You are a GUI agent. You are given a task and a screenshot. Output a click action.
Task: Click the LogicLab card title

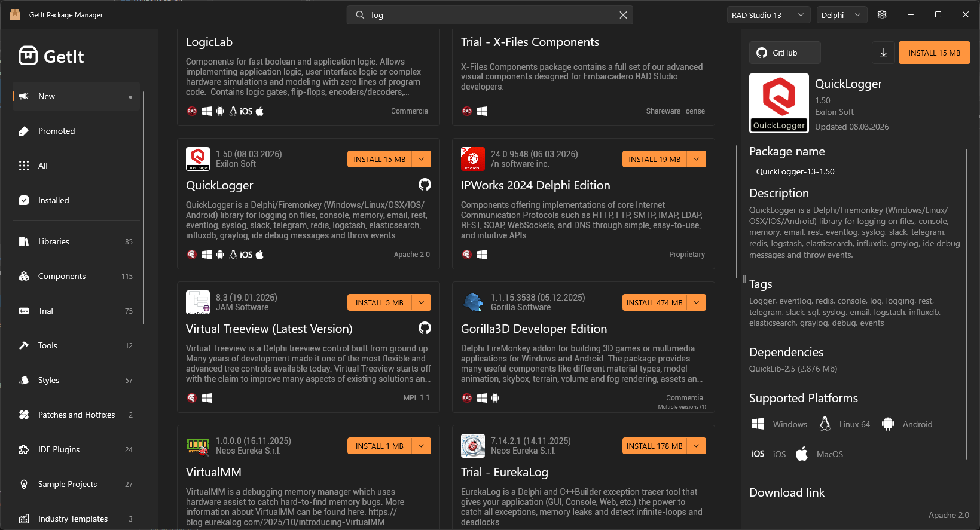coord(209,42)
